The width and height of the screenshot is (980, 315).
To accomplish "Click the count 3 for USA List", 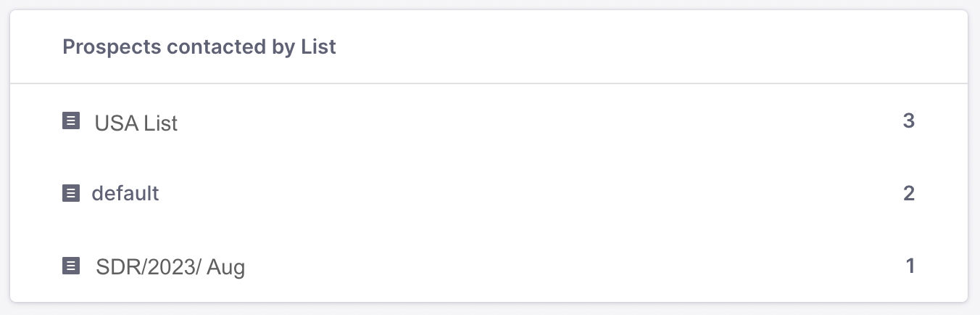I will click(x=908, y=121).
